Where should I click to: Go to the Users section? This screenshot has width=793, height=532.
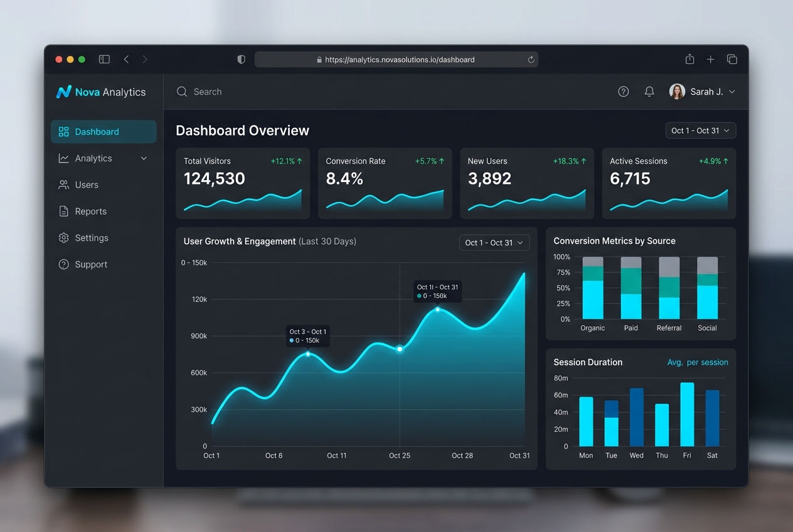[104, 184]
